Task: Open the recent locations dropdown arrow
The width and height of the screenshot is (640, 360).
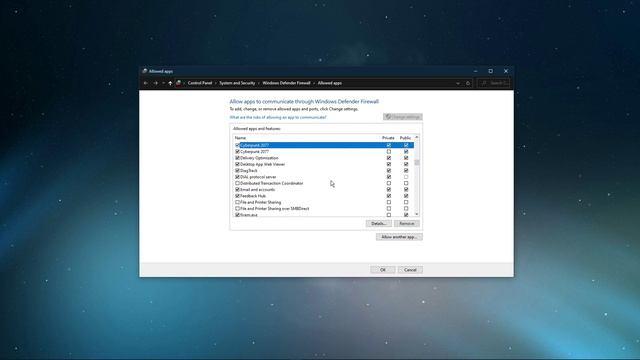Action: [163, 83]
